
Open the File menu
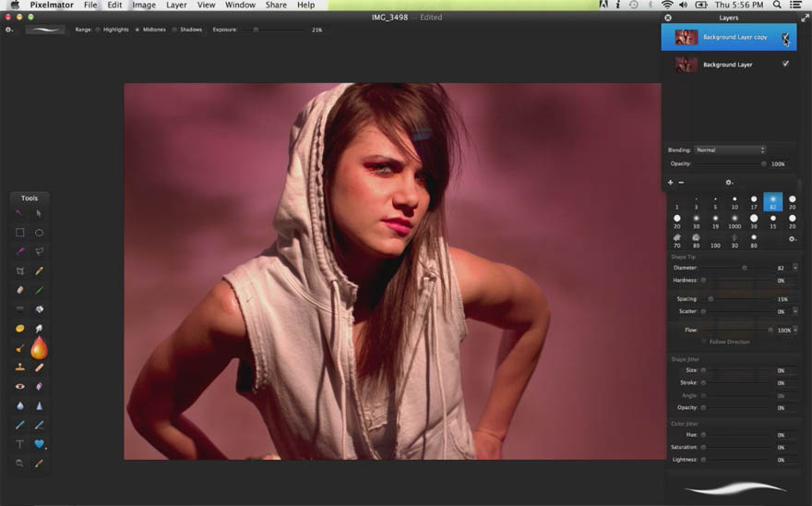90,5
